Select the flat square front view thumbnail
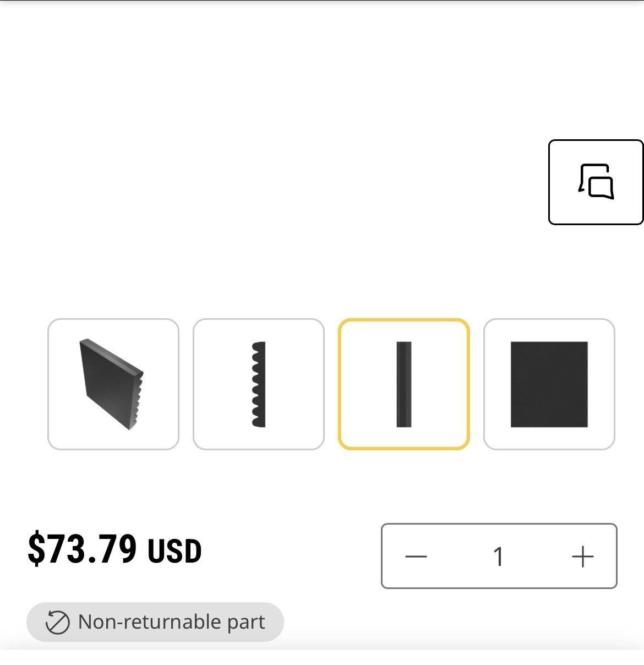This screenshot has width=644, height=665. (549, 384)
